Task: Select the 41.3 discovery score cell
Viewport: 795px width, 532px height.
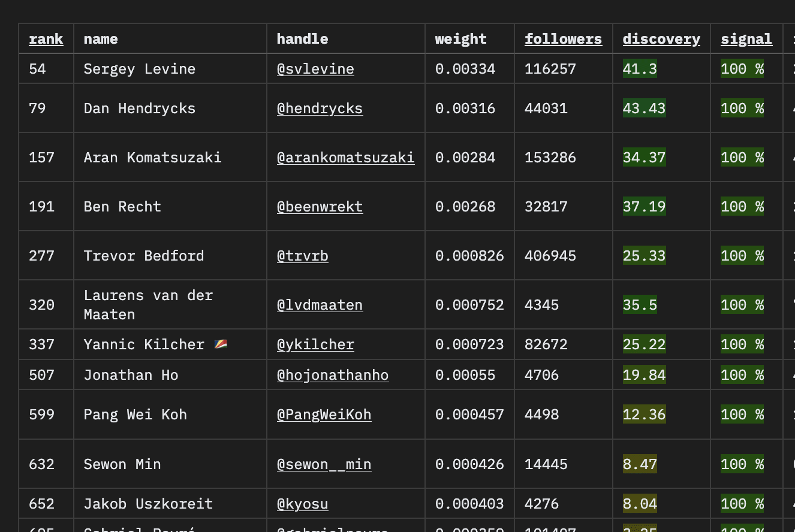Action: (640, 69)
